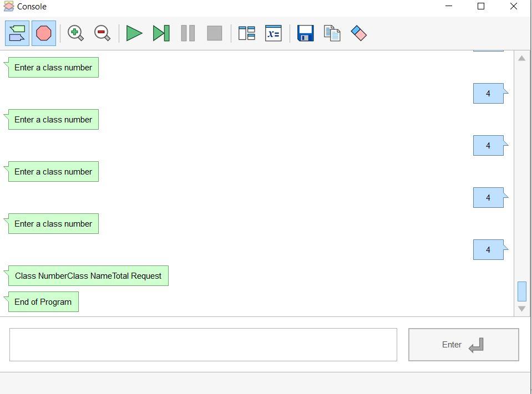Open the Console window system menu

pos(8,6)
